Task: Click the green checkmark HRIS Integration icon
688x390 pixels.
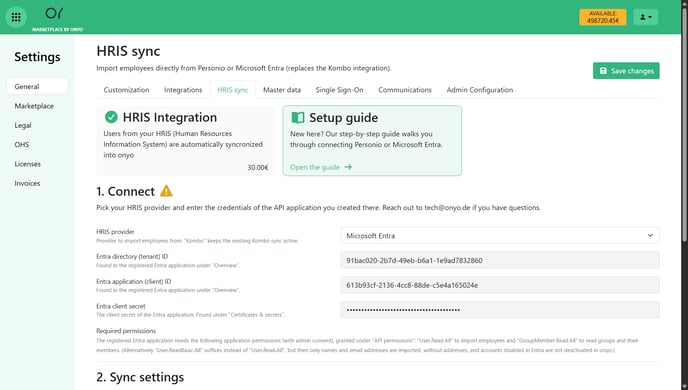Action: (111, 117)
